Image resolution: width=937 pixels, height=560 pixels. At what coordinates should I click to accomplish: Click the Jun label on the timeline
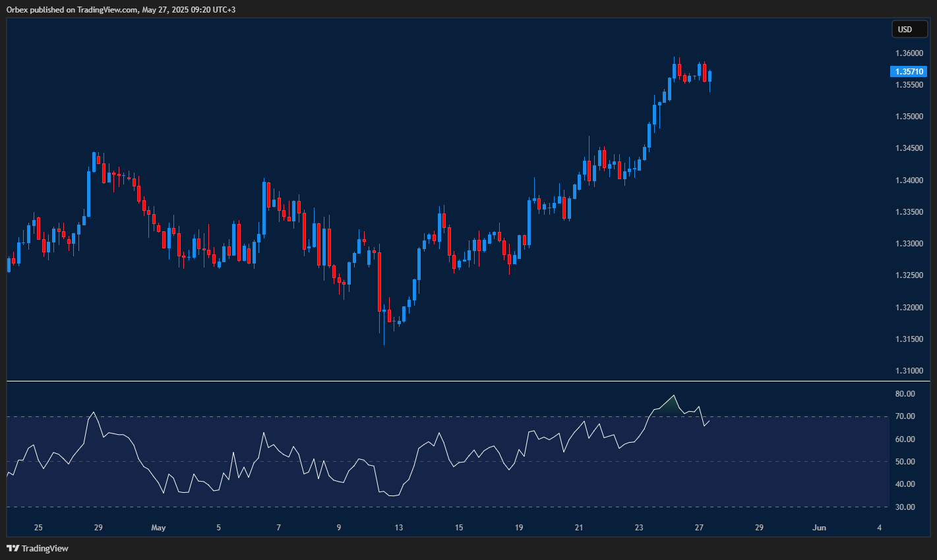click(x=819, y=528)
